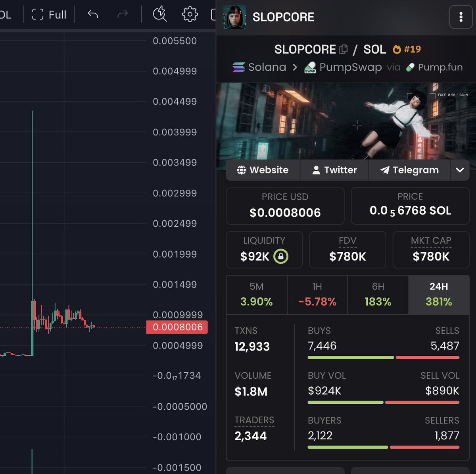476x474 pixels.
Task: Select the 5M timeframe tab
Action: [x=257, y=295]
